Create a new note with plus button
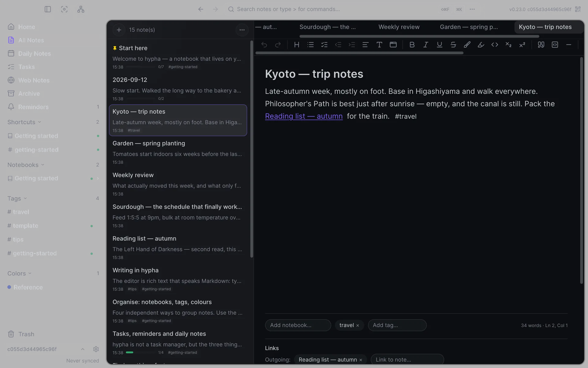 pyautogui.click(x=119, y=30)
